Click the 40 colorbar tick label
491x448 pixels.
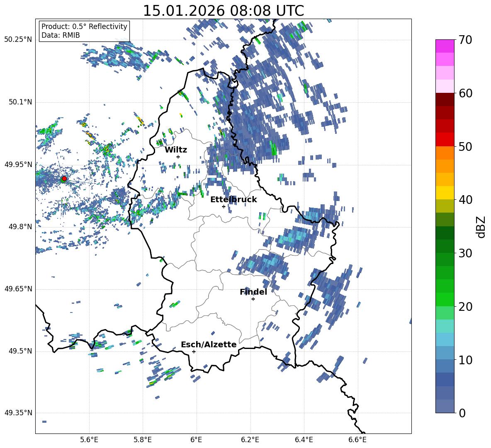[465, 200]
